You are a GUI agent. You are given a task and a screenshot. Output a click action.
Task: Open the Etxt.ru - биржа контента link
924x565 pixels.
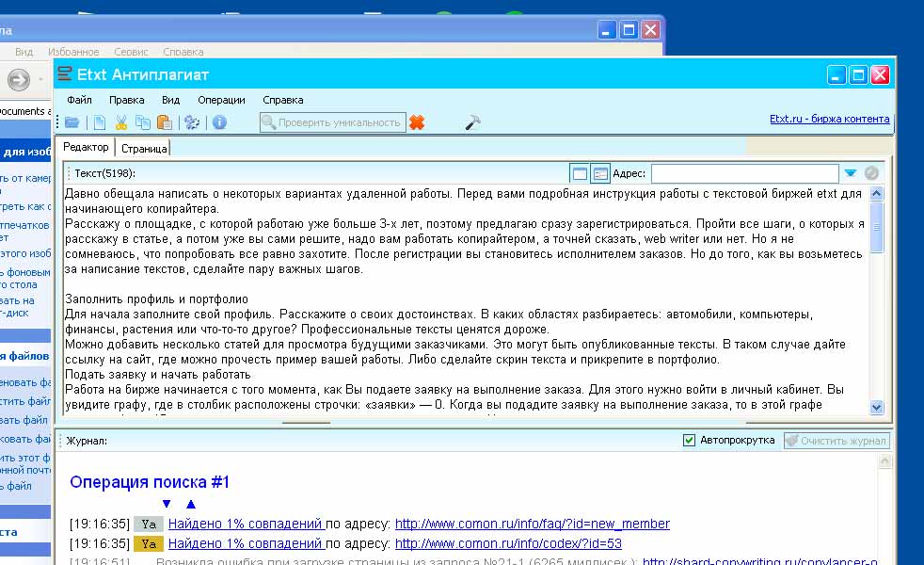click(830, 119)
